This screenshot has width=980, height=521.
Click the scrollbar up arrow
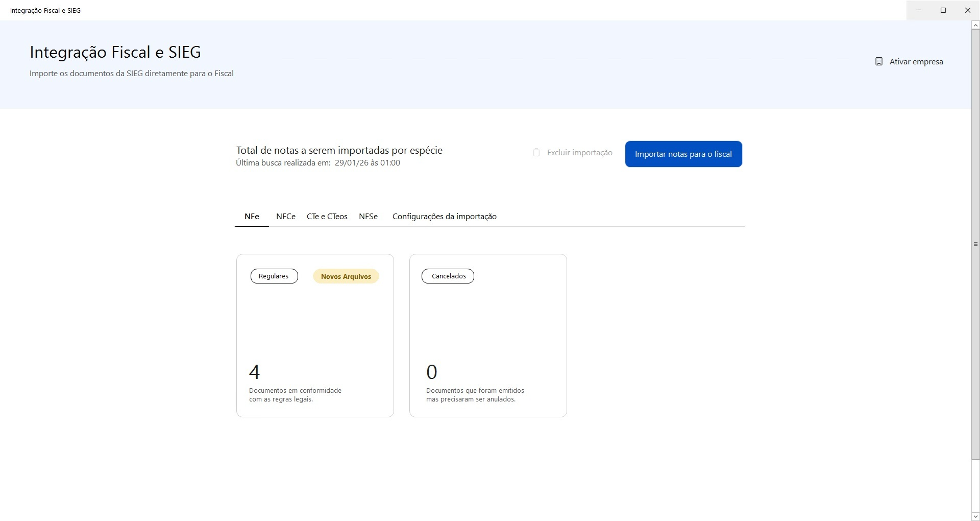(x=975, y=25)
